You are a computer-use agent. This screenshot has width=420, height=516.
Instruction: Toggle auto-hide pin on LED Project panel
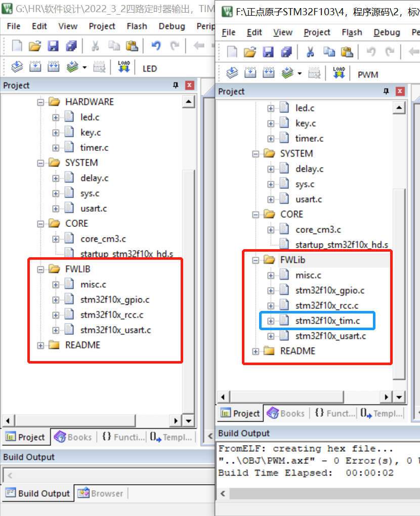coord(176,85)
